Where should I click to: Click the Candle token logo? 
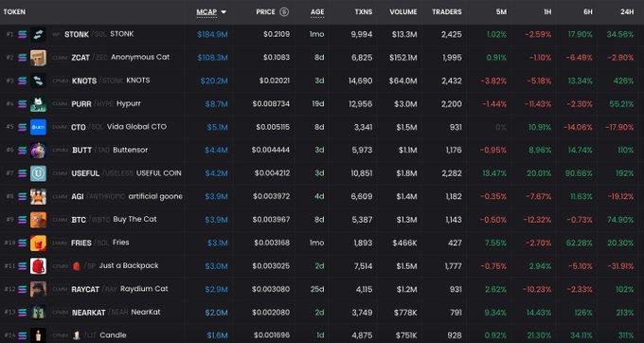[x=38, y=335]
